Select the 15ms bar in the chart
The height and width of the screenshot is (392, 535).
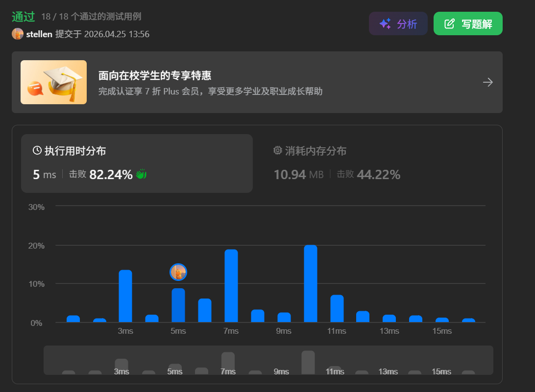click(442, 320)
